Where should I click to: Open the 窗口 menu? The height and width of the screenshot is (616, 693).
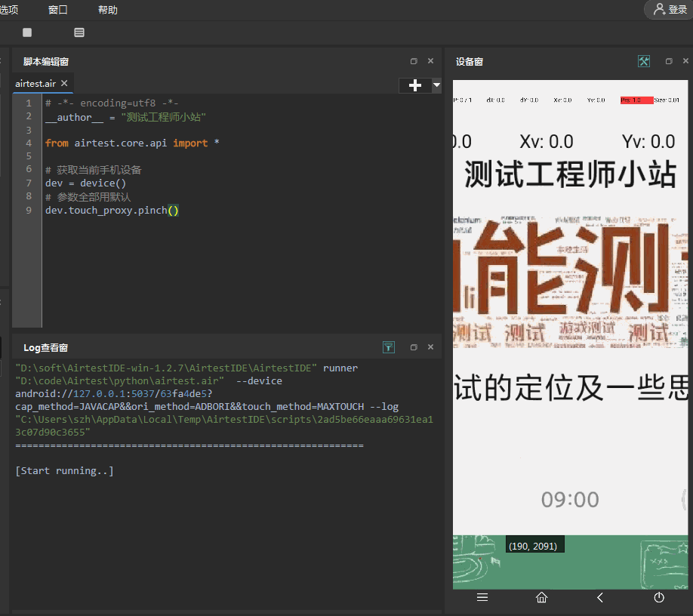tap(58, 10)
